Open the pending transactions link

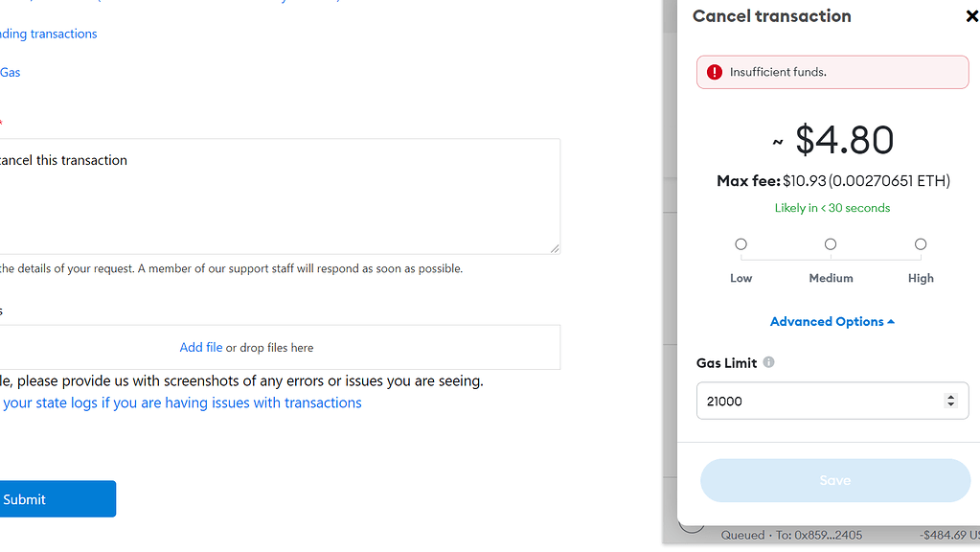48,34
